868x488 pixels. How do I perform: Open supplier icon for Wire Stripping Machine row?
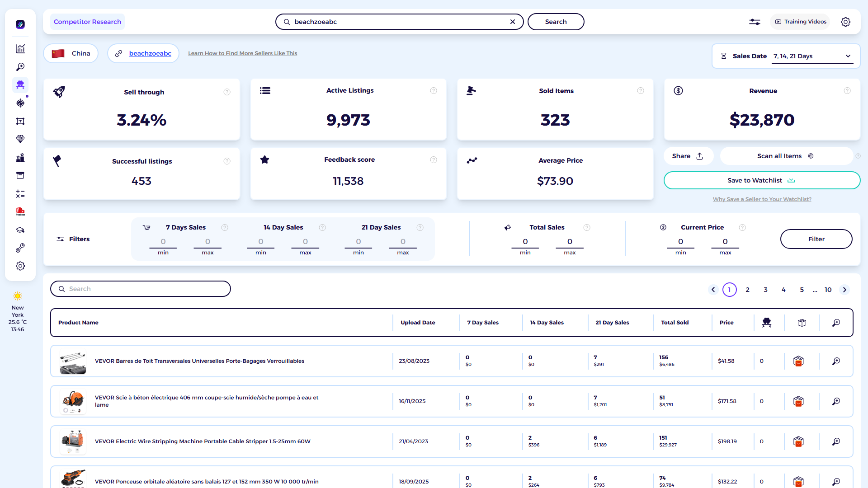tap(798, 441)
